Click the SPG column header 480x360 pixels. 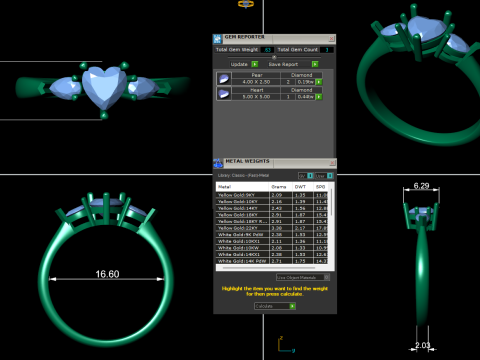321,187
